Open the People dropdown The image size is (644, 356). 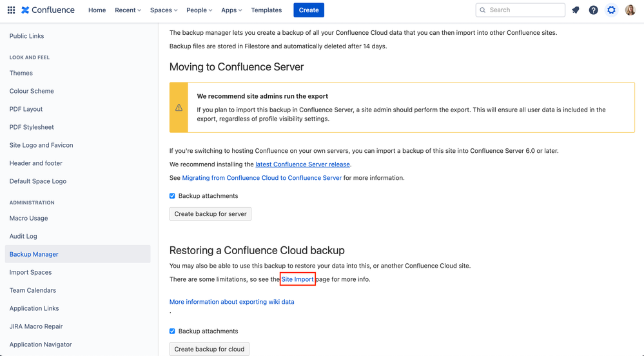point(199,10)
